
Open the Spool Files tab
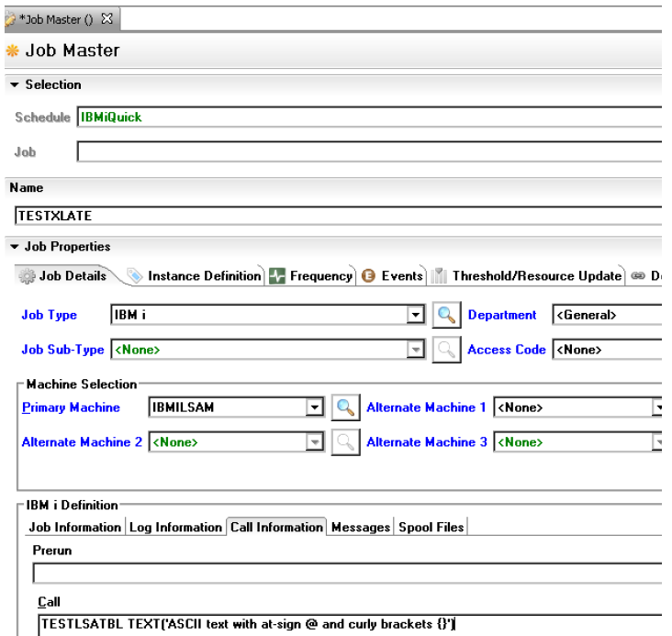pyautogui.click(x=431, y=527)
